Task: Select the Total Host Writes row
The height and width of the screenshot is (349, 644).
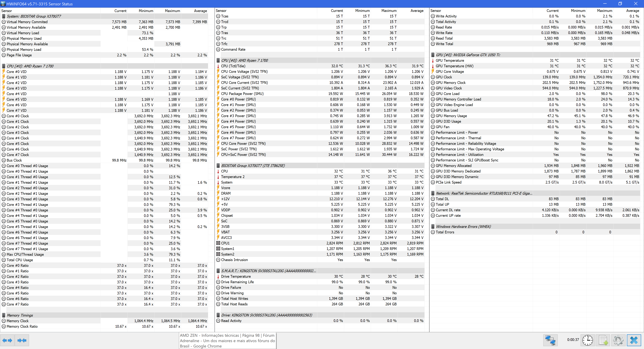Action: point(320,298)
